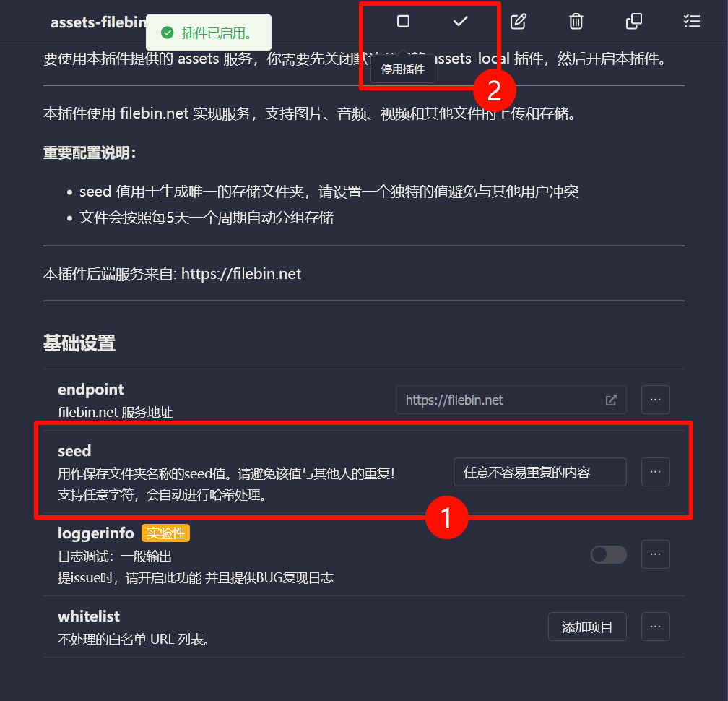This screenshot has height=701, width=728.
Task: Click the edit pencil icon
Action: point(518,22)
